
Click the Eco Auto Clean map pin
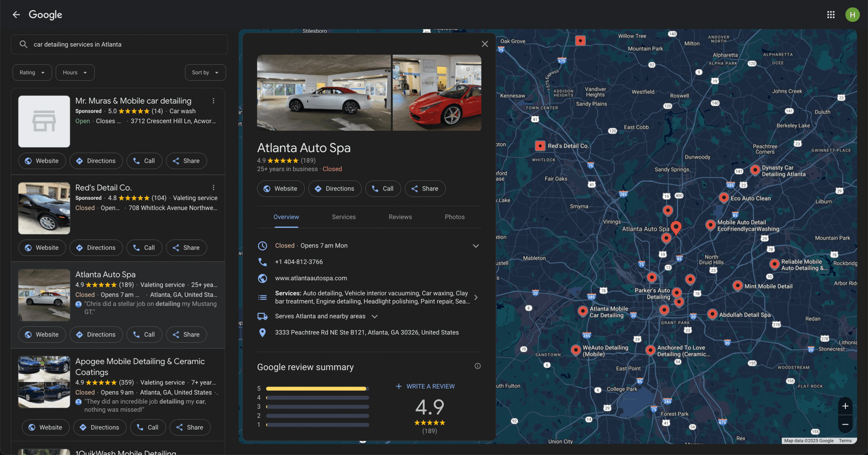click(724, 198)
